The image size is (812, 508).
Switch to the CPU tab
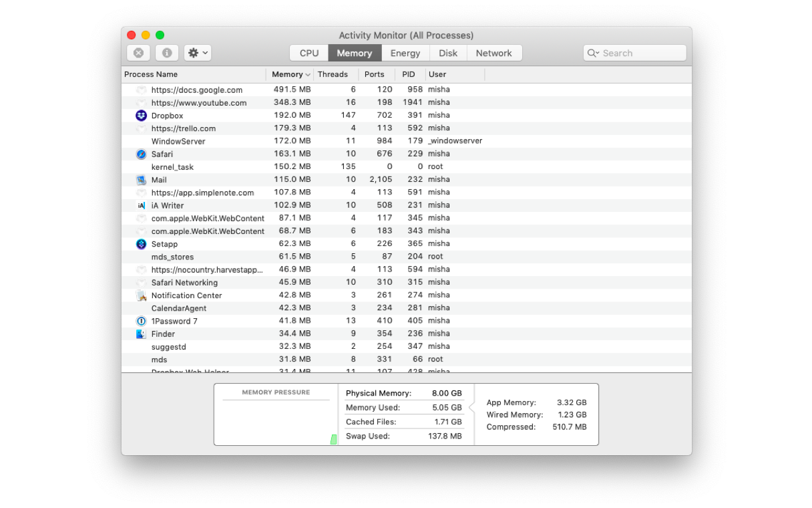[x=309, y=53]
